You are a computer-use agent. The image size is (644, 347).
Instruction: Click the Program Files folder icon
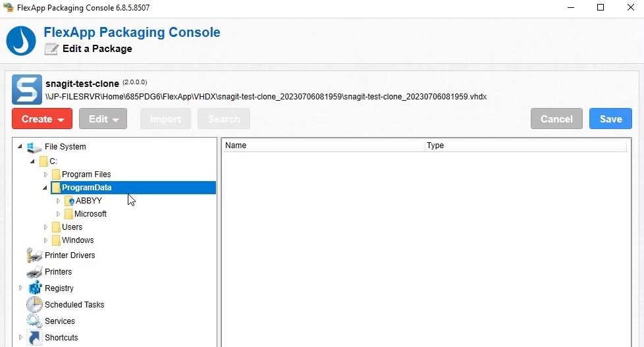pos(56,174)
